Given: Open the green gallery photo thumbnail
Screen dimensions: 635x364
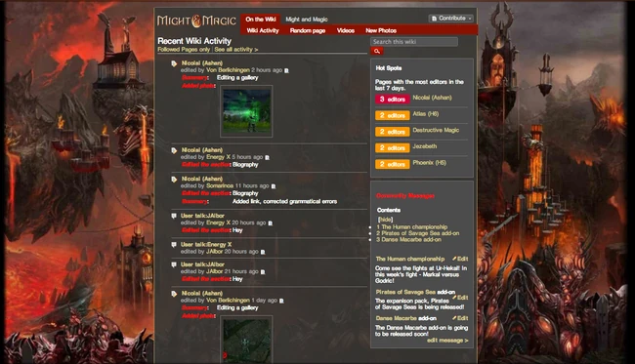Looking at the screenshot, I should (x=246, y=111).
